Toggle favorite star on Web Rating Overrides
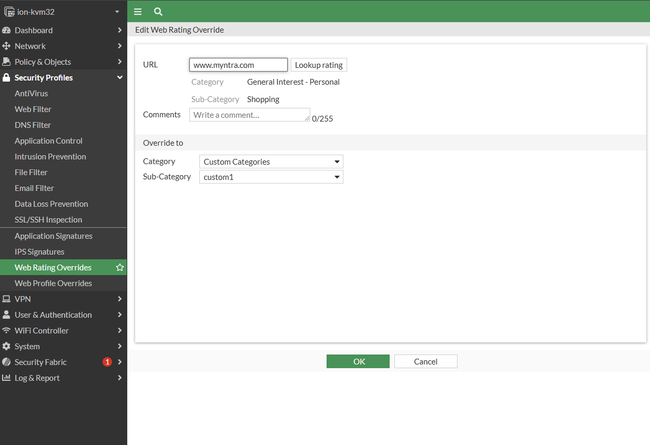Image resolution: width=650 pixels, height=445 pixels. 120,267
